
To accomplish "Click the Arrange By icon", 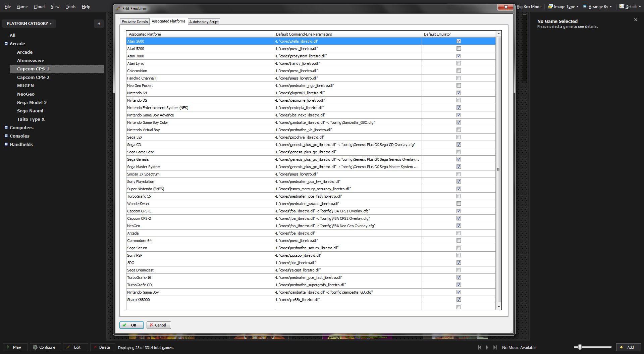I will (x=585, y=6).
